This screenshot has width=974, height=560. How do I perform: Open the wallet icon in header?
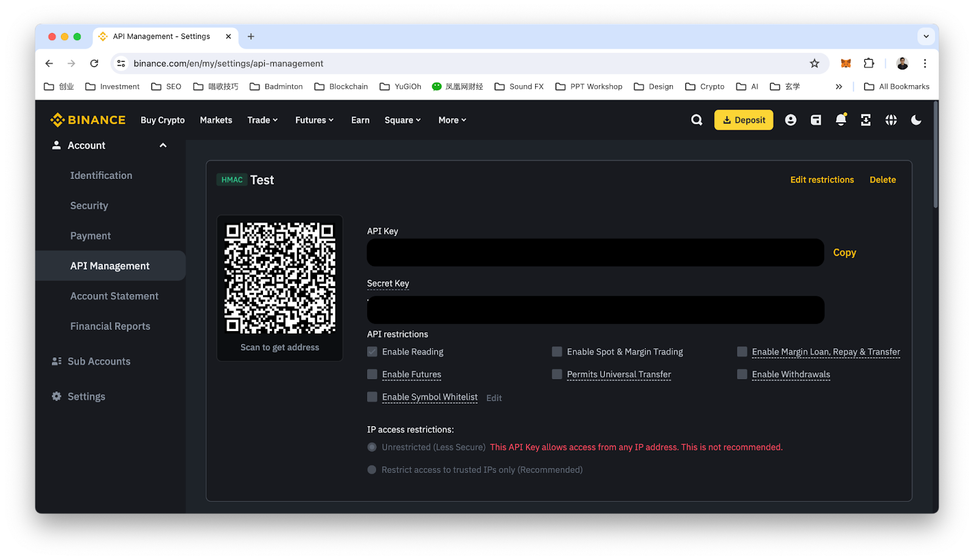coord(816,120)
